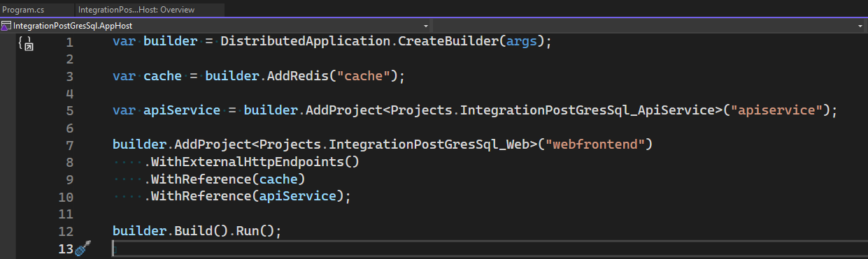Click the Run method on line 12
The image size is (868, 259).
[x=248, y=231]
